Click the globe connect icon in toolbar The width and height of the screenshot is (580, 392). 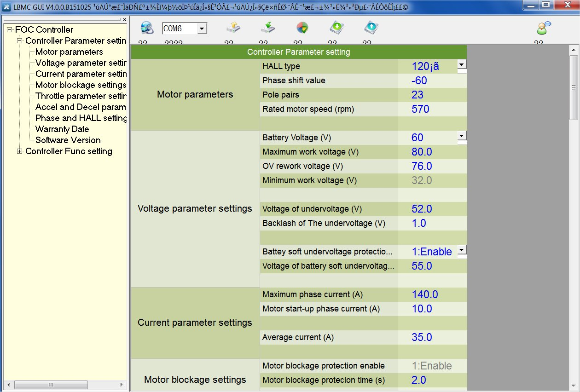147,29
